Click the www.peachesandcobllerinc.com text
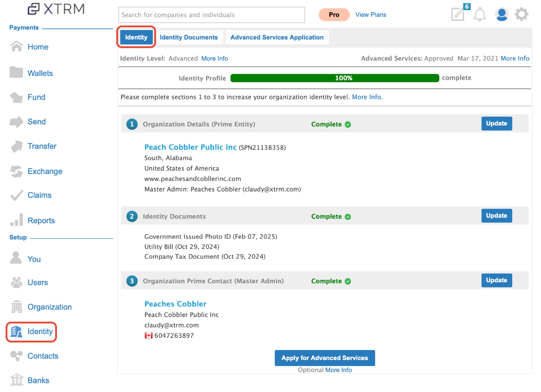This screenshot has width=541, height=392. coord(193,179)
